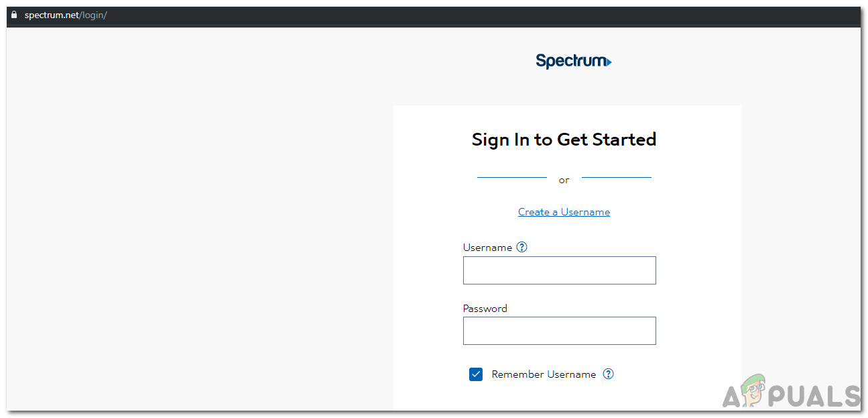This screenshot has height=418, width=868.
Task: Focus the Password input field
Action: pos(559,331)
